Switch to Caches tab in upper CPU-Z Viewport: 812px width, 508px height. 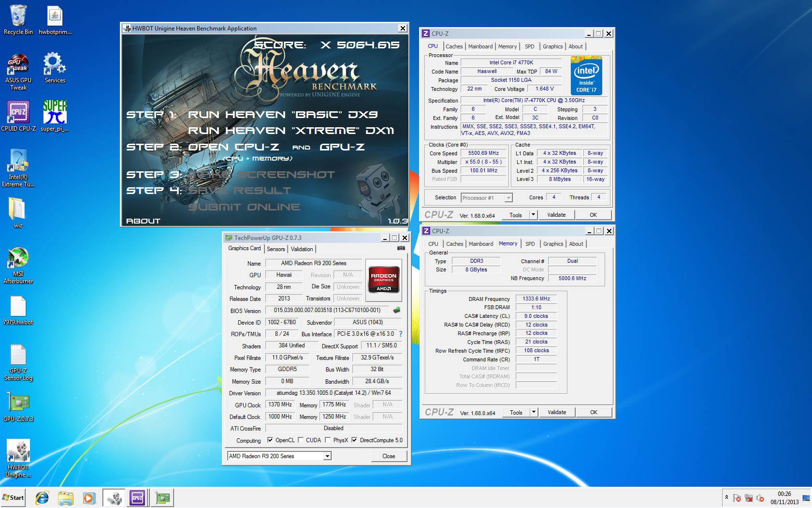click(454, 46)
